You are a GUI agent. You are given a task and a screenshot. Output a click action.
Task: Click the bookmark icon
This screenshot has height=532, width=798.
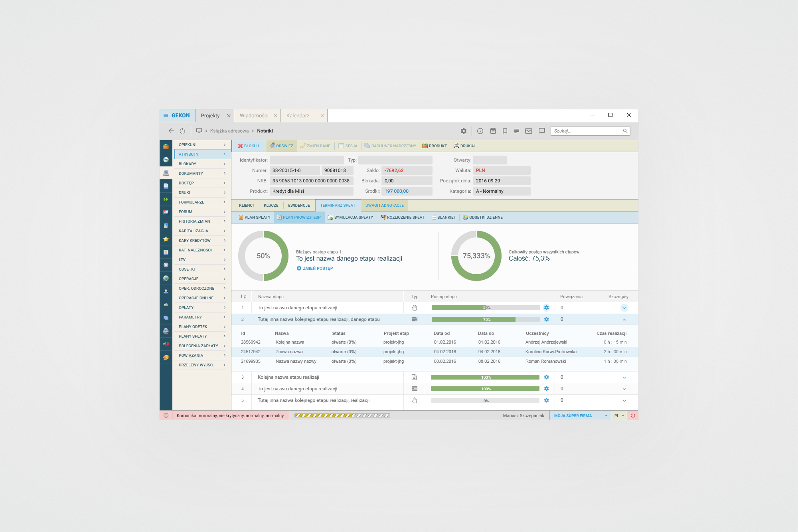pyautogui.click(x=505, y=131)
